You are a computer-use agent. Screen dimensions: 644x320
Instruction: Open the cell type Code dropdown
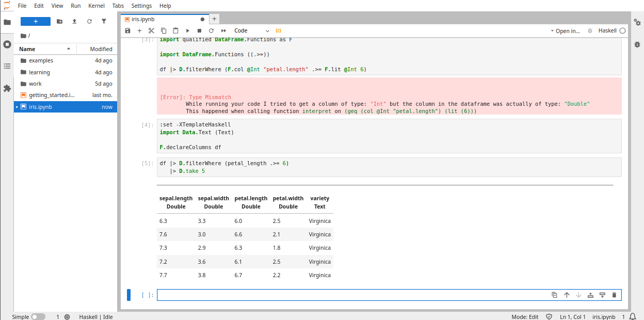coord(252,31)
